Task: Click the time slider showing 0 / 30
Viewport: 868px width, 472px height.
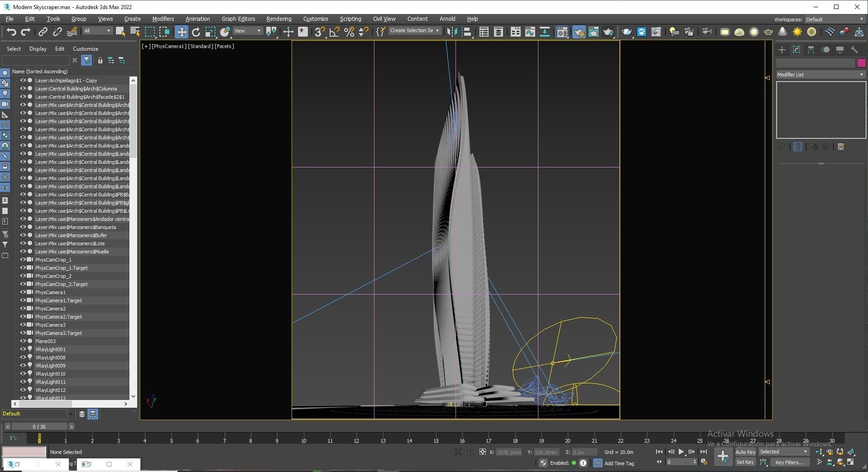Action: tap(39, 427)
